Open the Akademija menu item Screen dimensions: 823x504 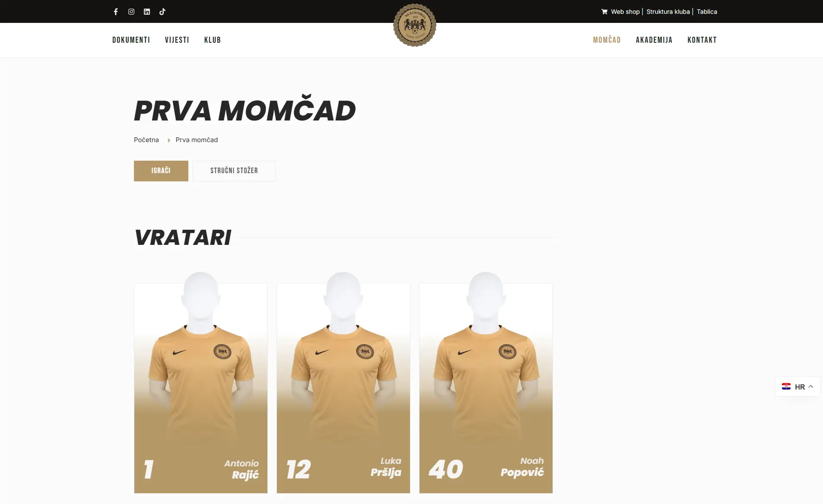click(x=654, y=40)
